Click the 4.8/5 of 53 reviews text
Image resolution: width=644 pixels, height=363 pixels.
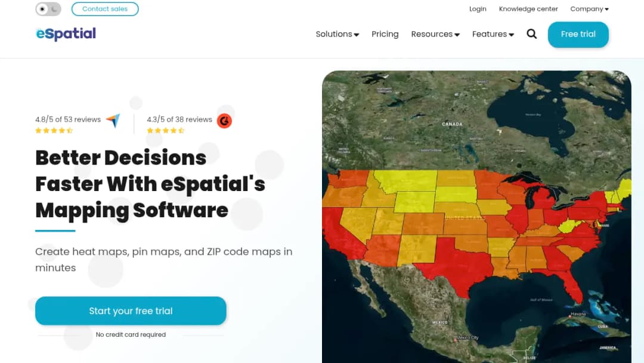click(x=68, y=119)
